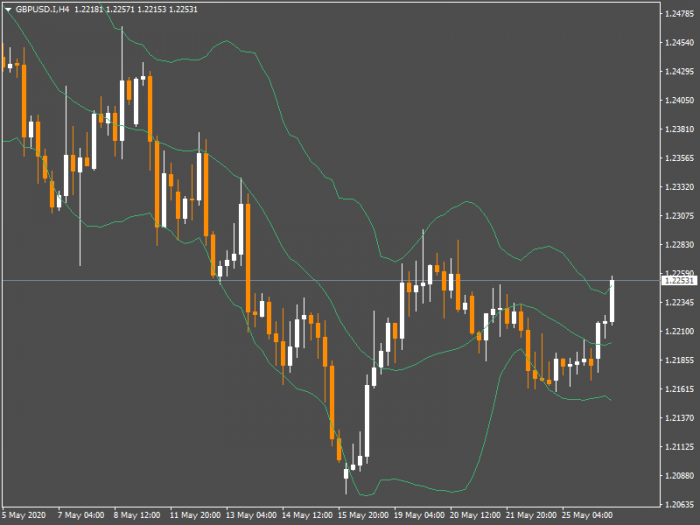Viewport: 700px width, 525px height.
Task: Click price level 1.21615 on axis
Action: click(x=679, y=389)
